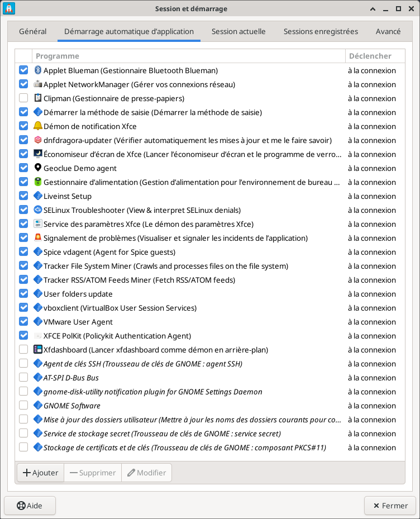
Task: Click the Modifier button
Action: 147,473
